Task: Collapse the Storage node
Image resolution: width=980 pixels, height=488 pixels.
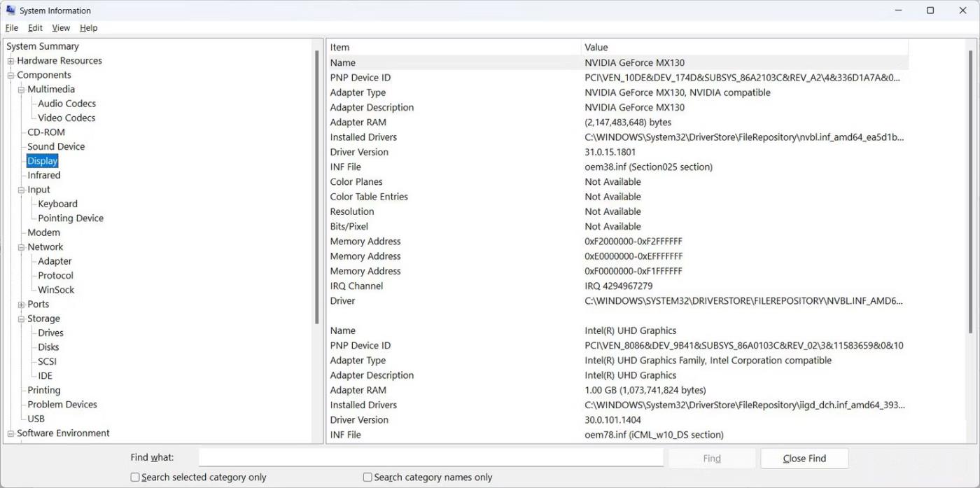Action: pyautogui.click(x=21, y=319)
